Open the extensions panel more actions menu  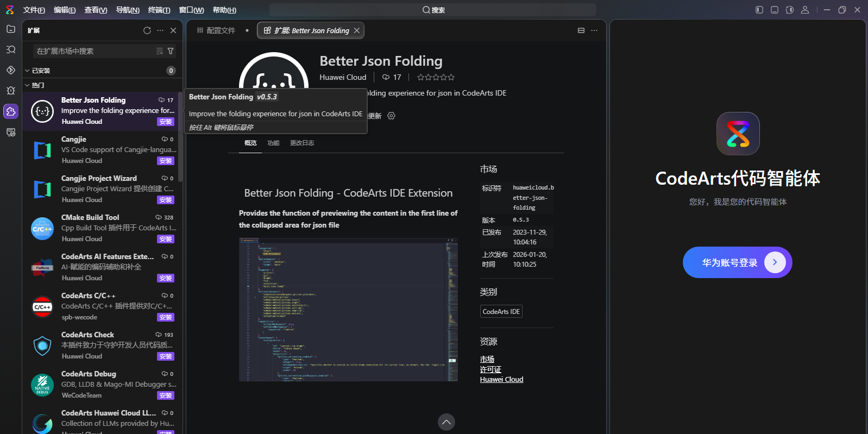(x=160, y=30)
